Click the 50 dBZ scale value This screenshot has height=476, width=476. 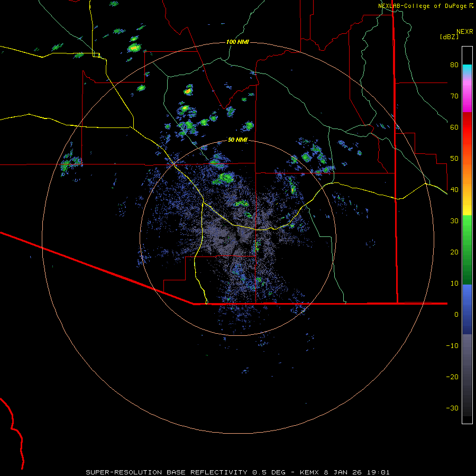pyautogui.click(x=454, y=159)
